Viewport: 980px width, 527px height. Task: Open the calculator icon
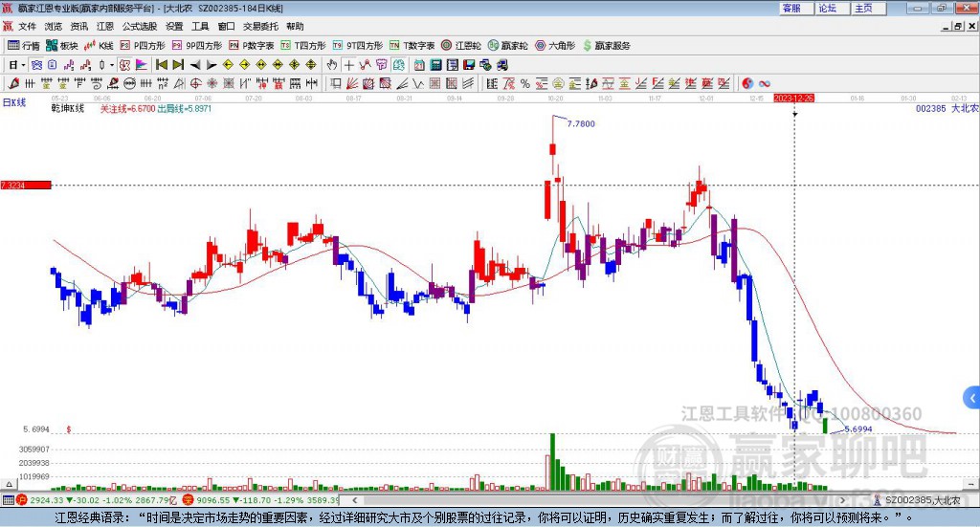pyautogui.click(x=435, y=65)
